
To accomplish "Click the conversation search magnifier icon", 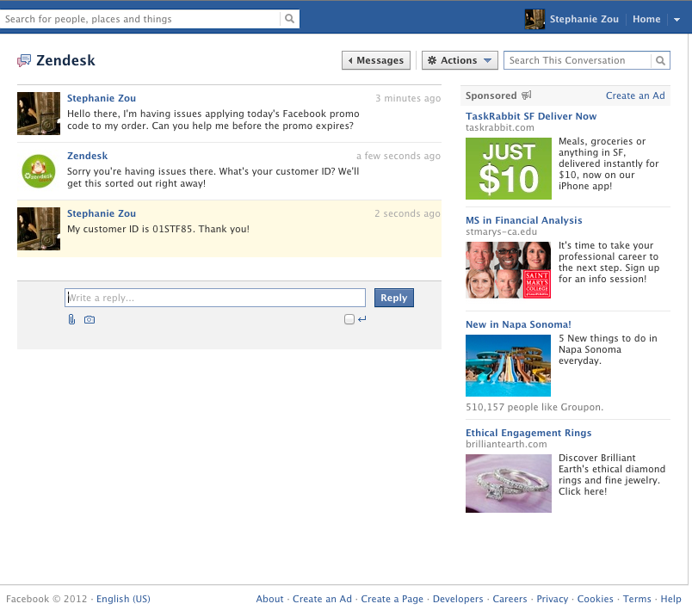I will (x=660, y=60).
